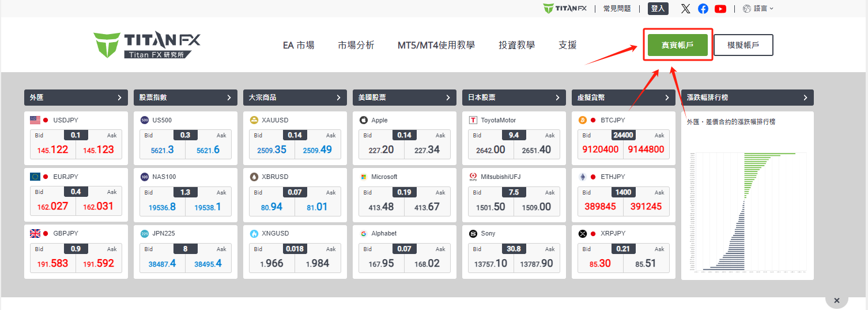The image size is (868, 310).
Task: Click the EURJPY EU flag icon
Action: point(35,177)
